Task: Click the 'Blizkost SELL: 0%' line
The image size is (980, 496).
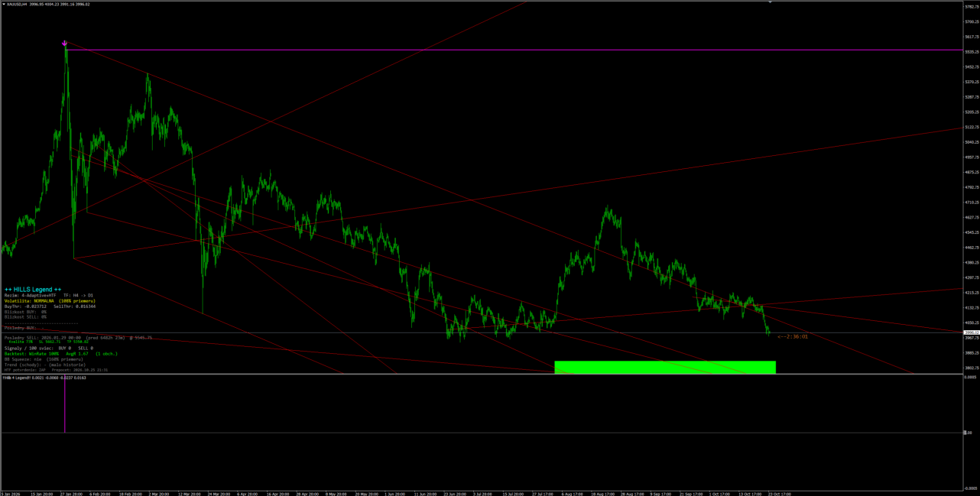Action: (x=25, y=317)
